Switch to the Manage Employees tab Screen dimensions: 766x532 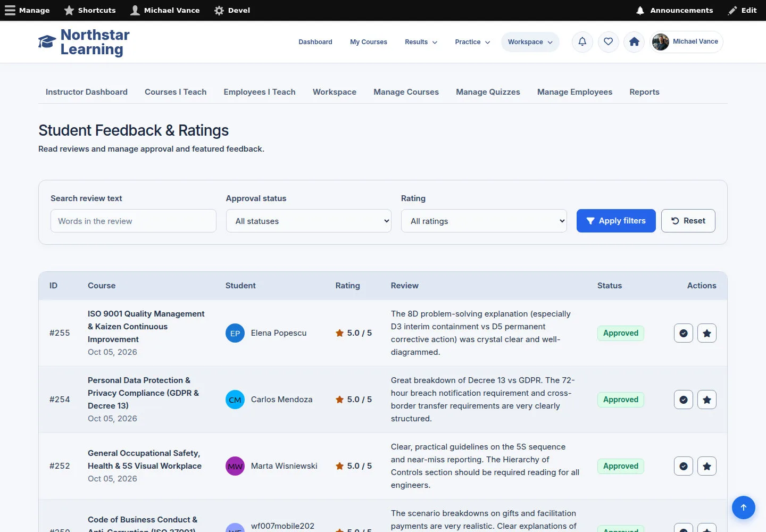click(574, 92)
